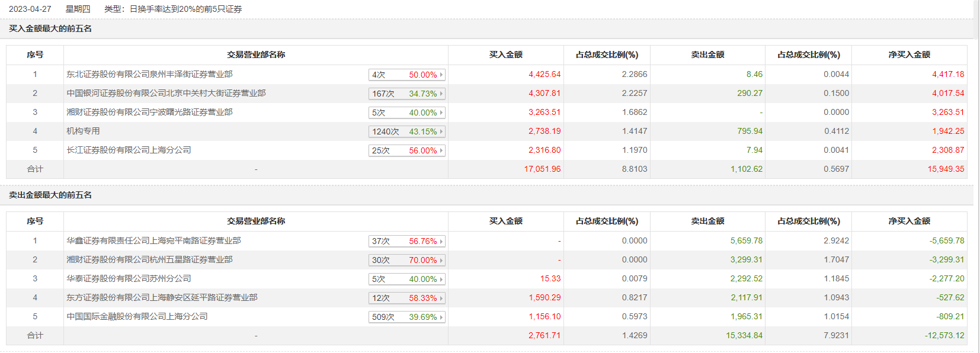Open 东北证券泉州丰泽街证券营业部 link
Image resolution: width=980 pixels, height=353 pixels.
[x=149, y=74]
